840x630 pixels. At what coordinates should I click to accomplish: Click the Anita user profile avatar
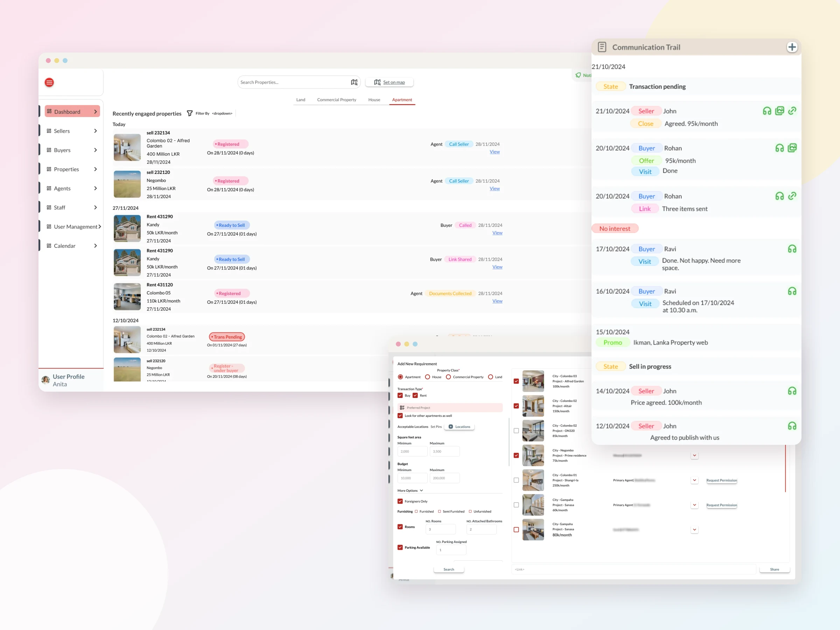[45, 380]
